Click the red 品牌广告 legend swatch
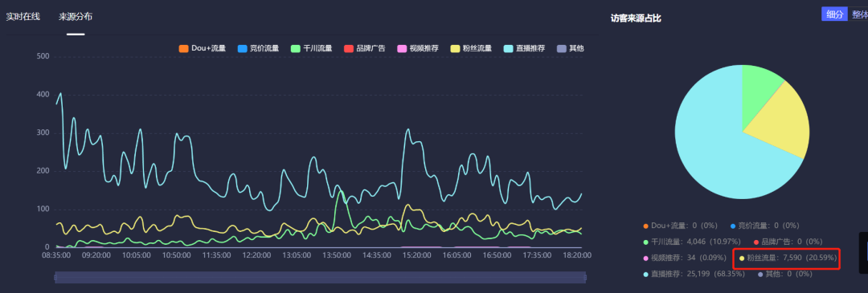 (348, 49)
